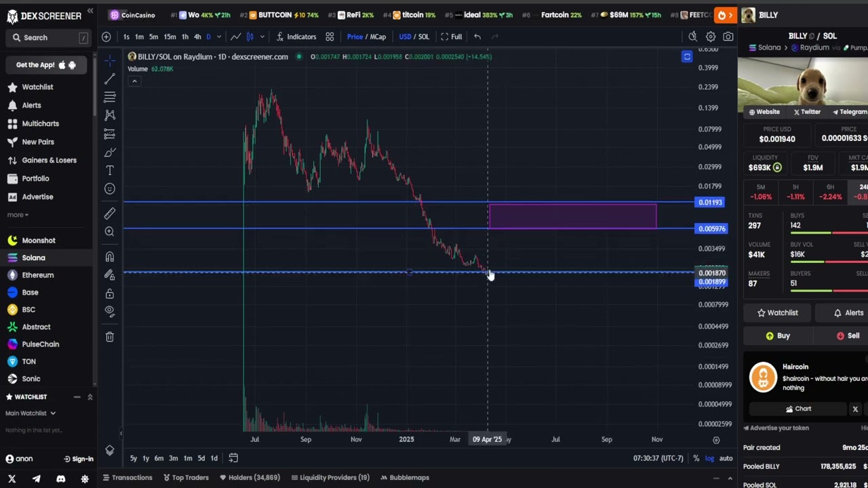The height and width of the screenshot is (488, 868).
Task: Focus the Search field in the sidebar
Action: (x=50, y=38)
